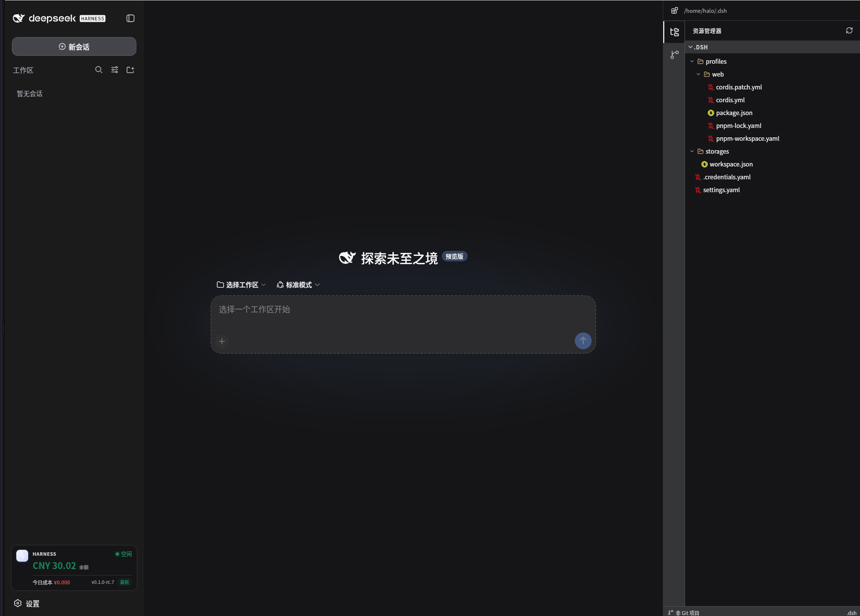Click the HARNESS account avatar icon
This screenshot has width=860, height=616.
pos(22,556)
